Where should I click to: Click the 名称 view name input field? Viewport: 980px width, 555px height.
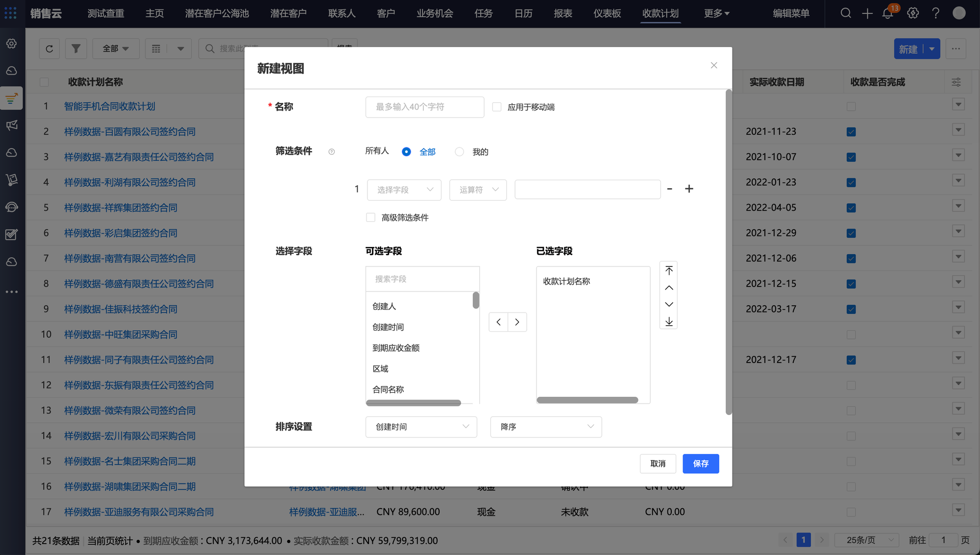[424, 107]
